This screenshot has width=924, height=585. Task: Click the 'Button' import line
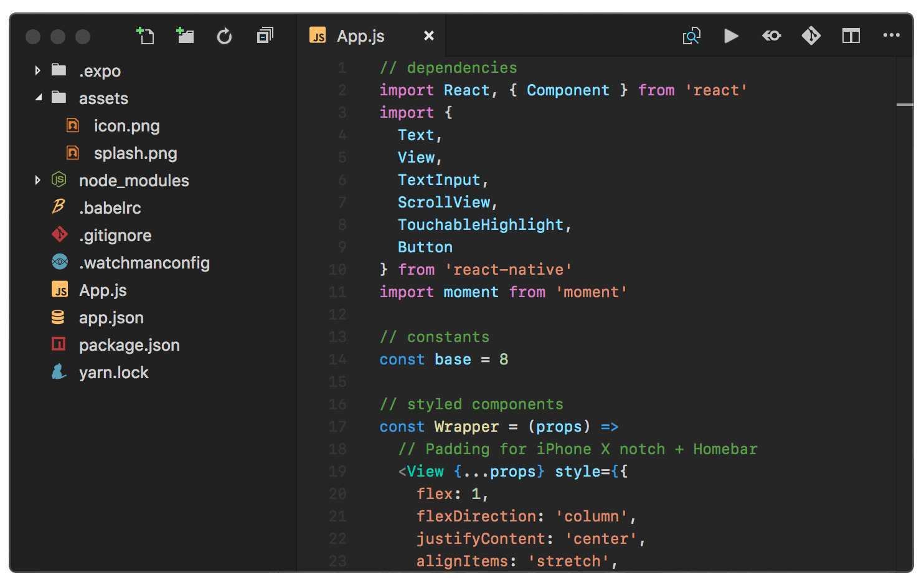point(425,247)
